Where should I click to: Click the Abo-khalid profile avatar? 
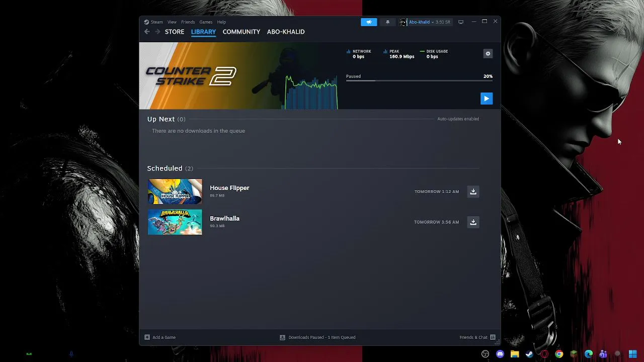point(403,22)
